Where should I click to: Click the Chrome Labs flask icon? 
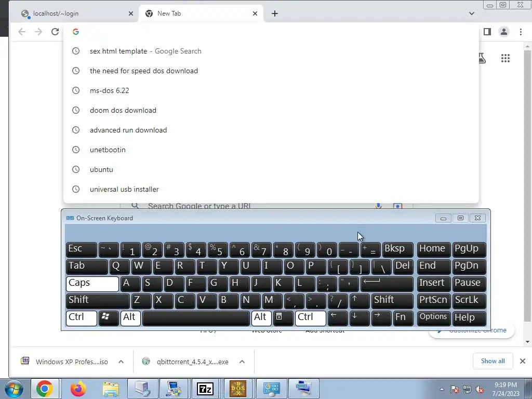click(482, 58)
